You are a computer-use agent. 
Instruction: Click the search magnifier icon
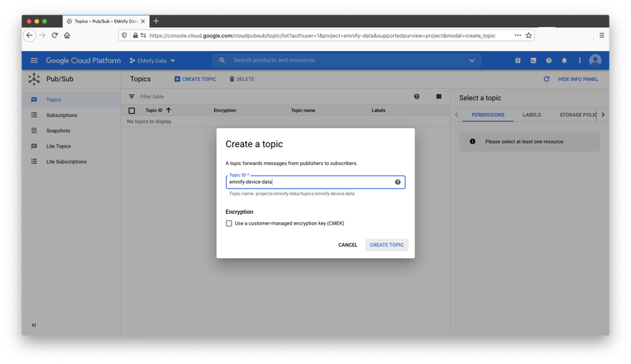pyautogui.click(x=222, y=61)
